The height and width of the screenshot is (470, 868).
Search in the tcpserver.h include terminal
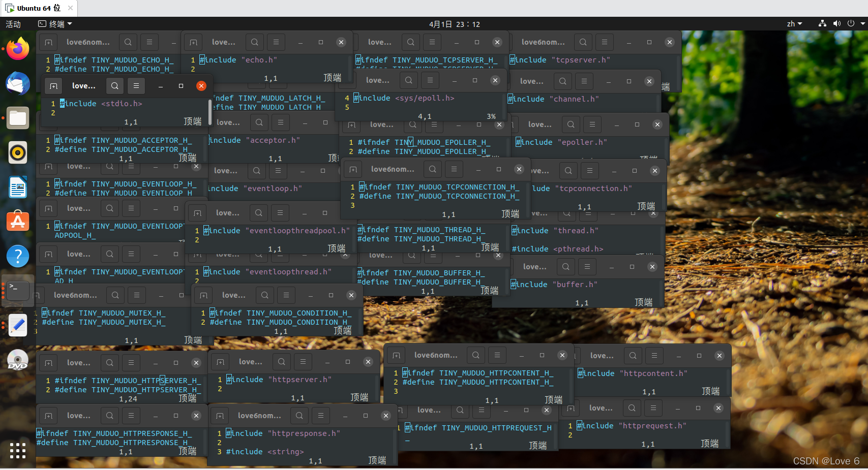point(583,42)
